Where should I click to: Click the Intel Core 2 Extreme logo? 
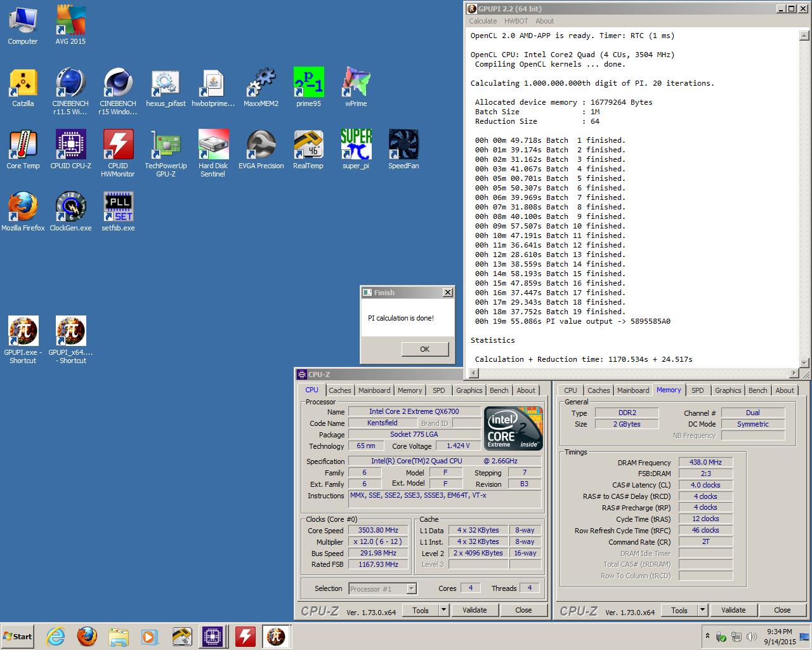pyautogui.click(x=514, y=428)
